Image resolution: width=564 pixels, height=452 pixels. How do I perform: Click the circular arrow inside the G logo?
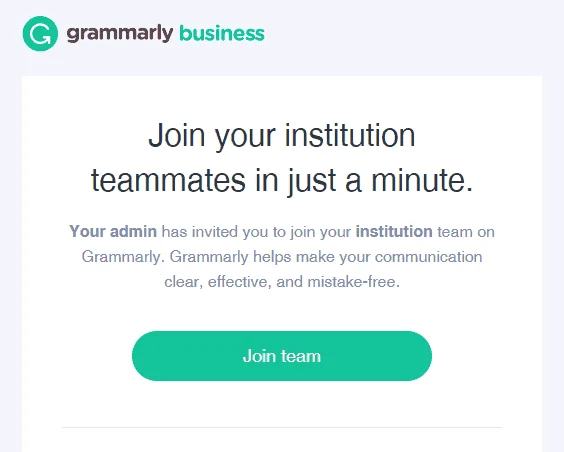[40, 34]
